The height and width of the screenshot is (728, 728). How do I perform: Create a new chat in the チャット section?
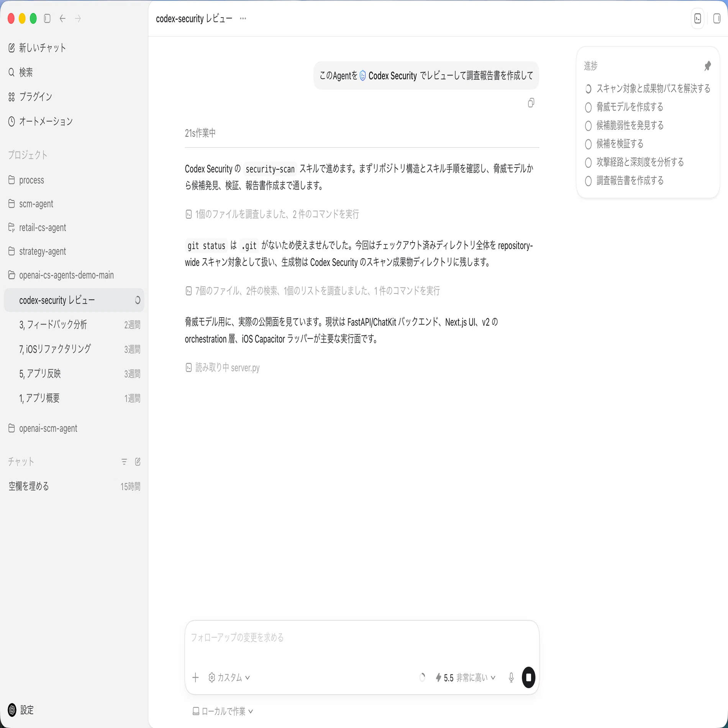click(x=138, y=462)
